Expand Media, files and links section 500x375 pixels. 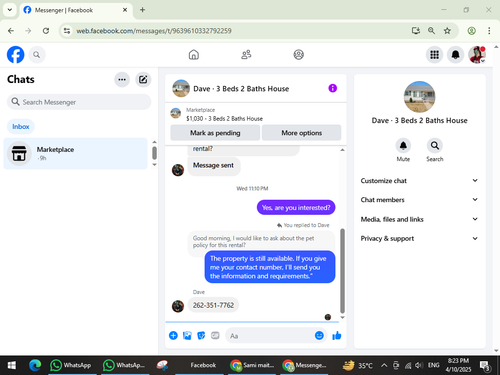click(419, 219)
